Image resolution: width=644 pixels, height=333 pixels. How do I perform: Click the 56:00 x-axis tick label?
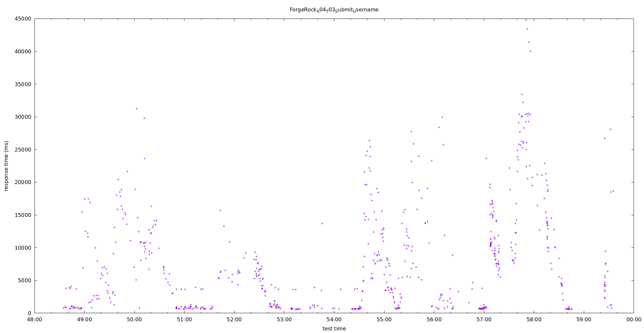(x=434, y=319)
